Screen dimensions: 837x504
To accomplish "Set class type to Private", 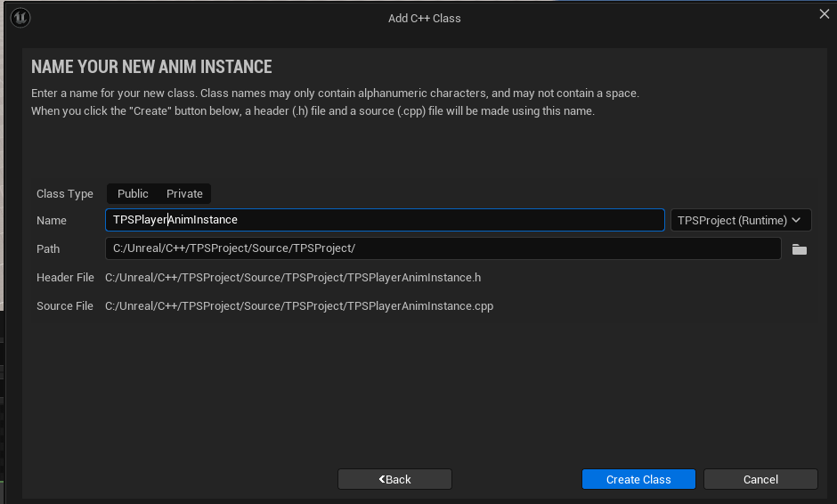I will 184,194.
